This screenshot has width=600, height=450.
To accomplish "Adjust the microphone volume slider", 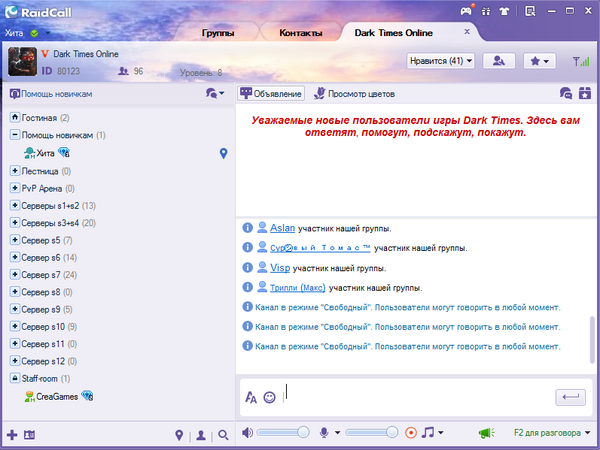I will [x=372, y=432].
